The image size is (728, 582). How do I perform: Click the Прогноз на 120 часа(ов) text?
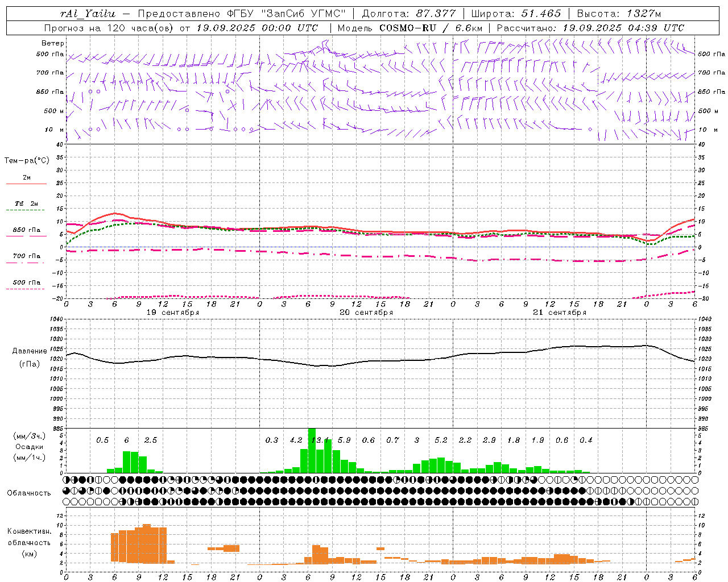pyautogui.click(x=109, y=28)
